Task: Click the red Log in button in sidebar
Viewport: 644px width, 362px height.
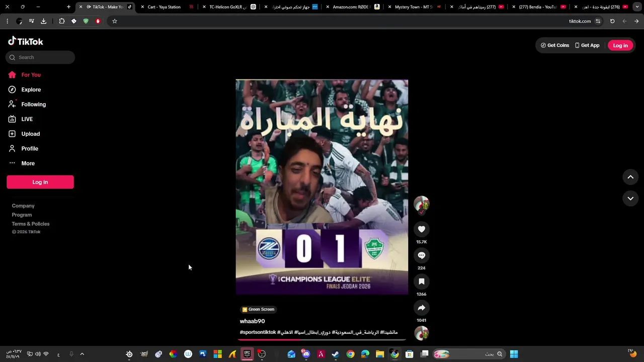Action: 40,182
